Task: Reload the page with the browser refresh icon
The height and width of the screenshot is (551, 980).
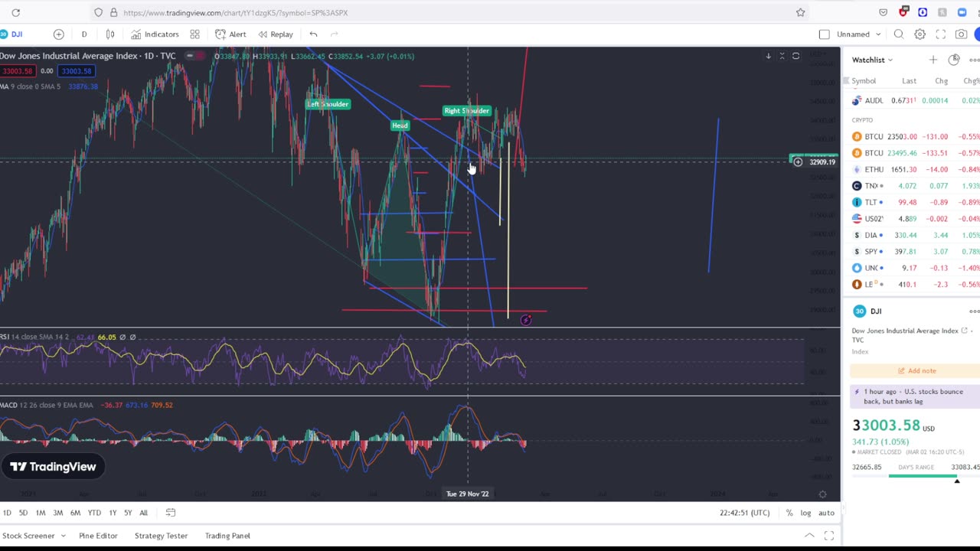Action: point(15,12)
